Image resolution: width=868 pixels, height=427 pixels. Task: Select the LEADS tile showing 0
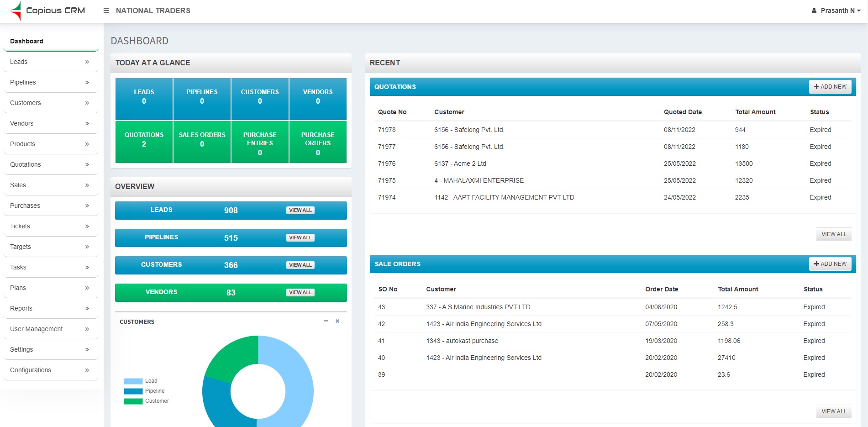click(x=144, y=99)
